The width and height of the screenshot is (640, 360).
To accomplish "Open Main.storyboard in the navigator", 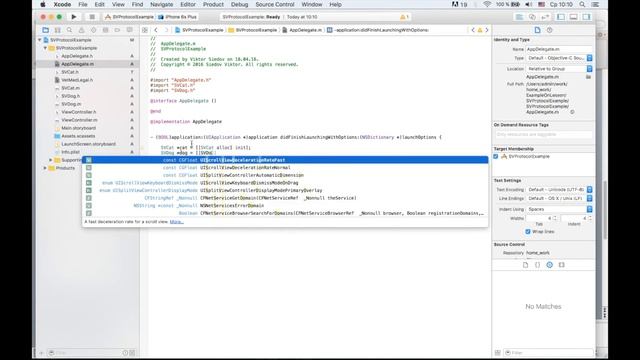I will 78,128.
